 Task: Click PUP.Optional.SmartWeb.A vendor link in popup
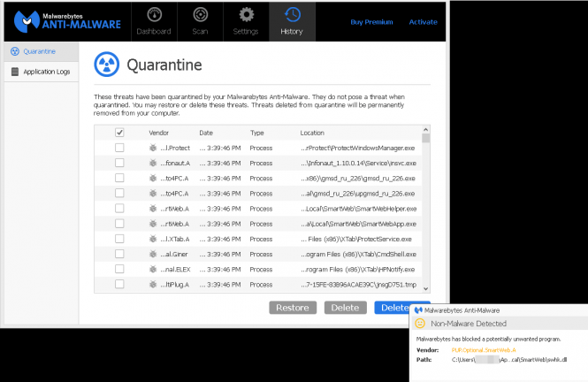pyautogui.click(x=484, y=350)
